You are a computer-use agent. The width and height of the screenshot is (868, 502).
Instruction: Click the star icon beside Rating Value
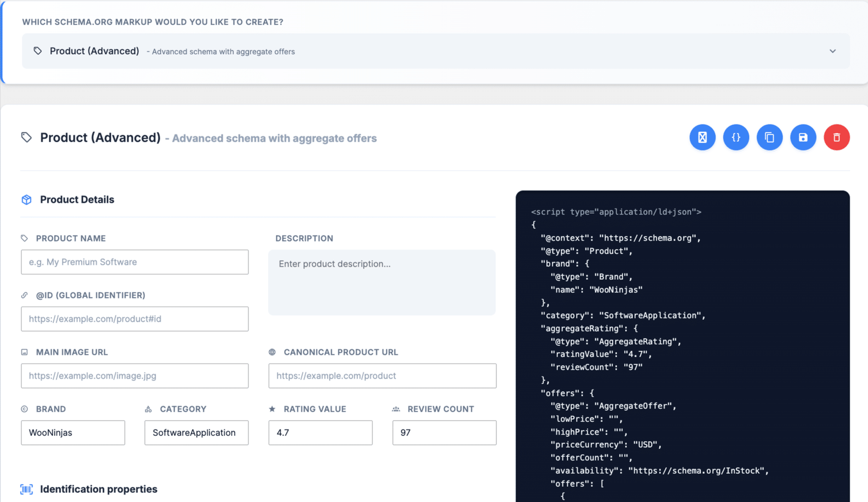[x=272, y=409]
